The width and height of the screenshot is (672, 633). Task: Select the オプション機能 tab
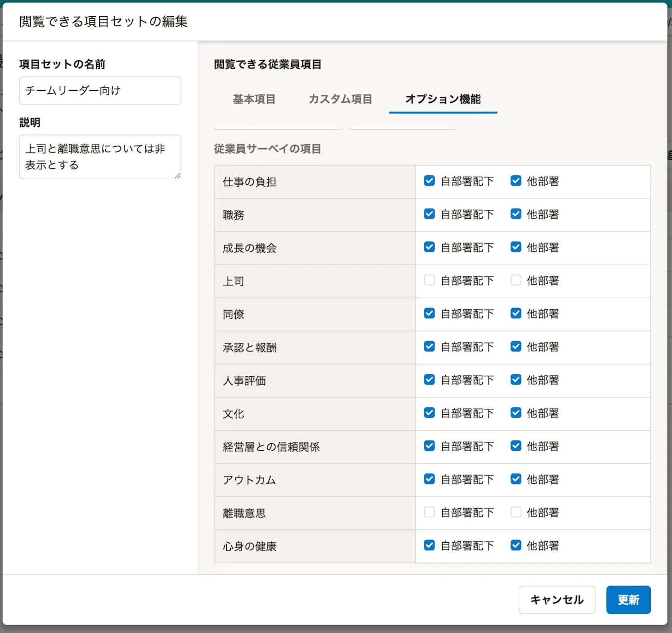[443, 99]
